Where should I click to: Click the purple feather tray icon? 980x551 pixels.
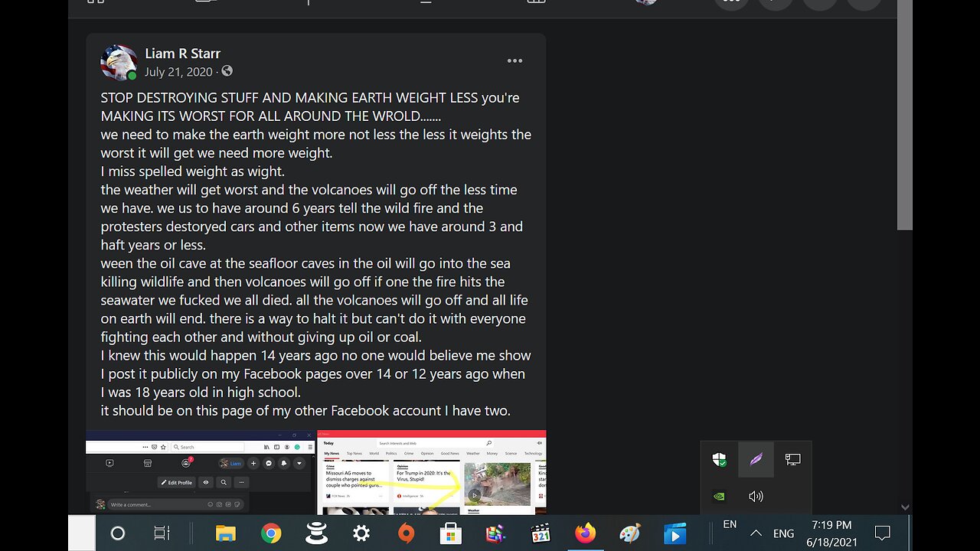(x=756, y=460)
